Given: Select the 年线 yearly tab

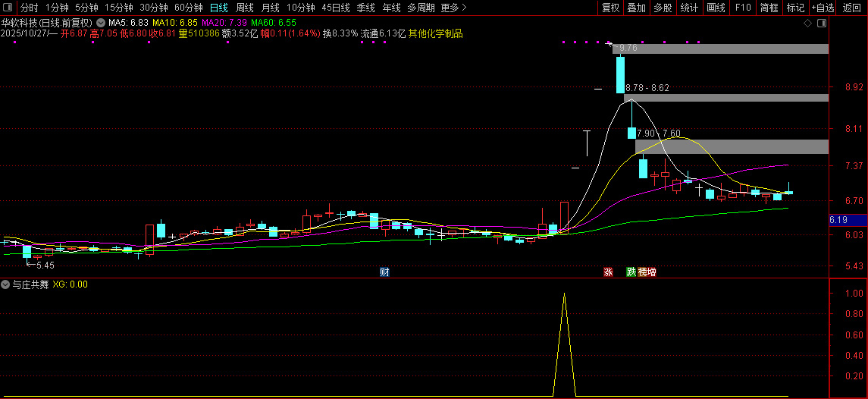Looking at the screenshot, I should coord(391,8).
